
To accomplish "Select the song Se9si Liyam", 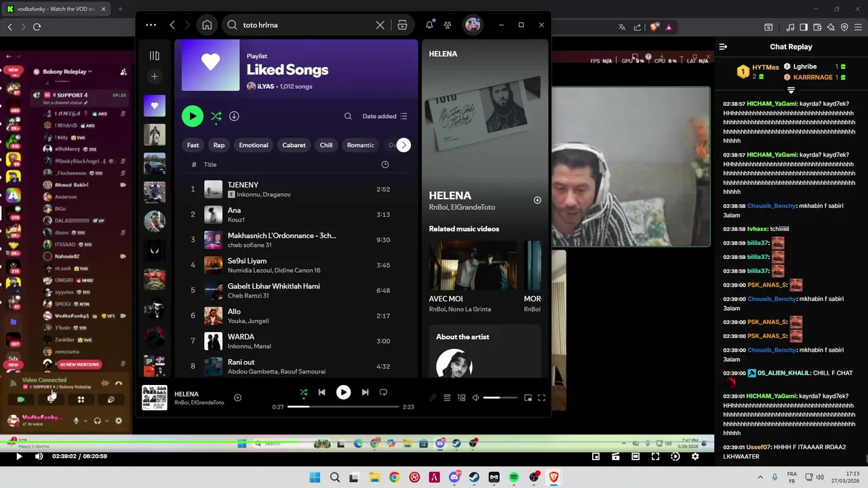I will coord(297,265).
